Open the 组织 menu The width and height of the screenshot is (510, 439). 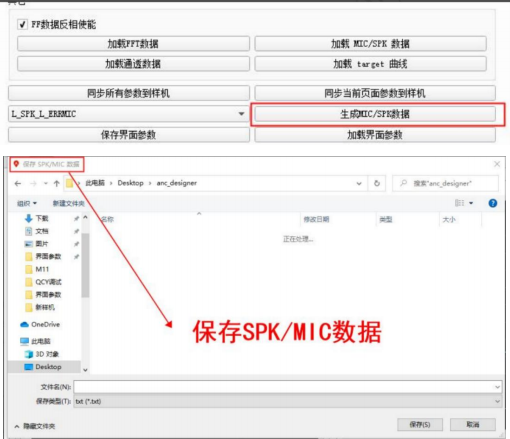[27, 203]
